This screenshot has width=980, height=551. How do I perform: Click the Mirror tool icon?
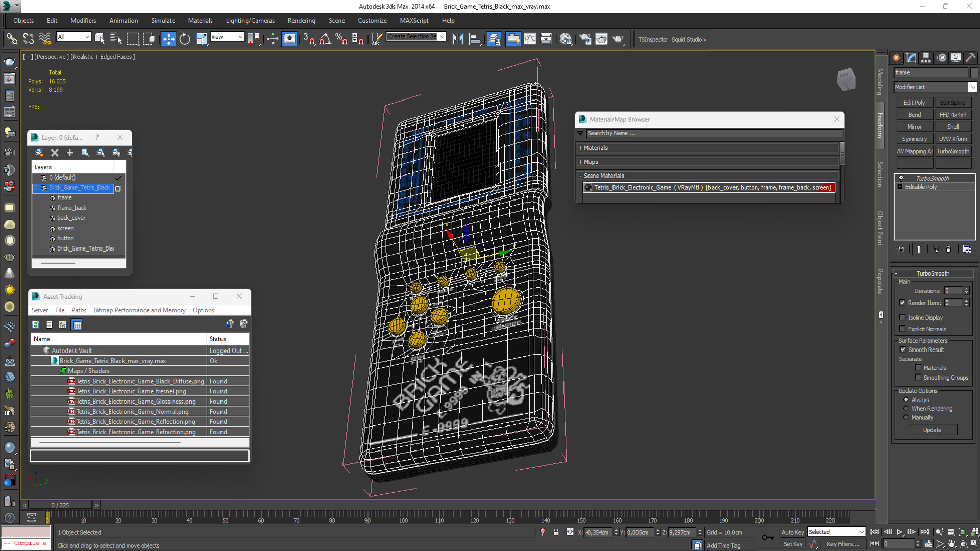(458, 39)
